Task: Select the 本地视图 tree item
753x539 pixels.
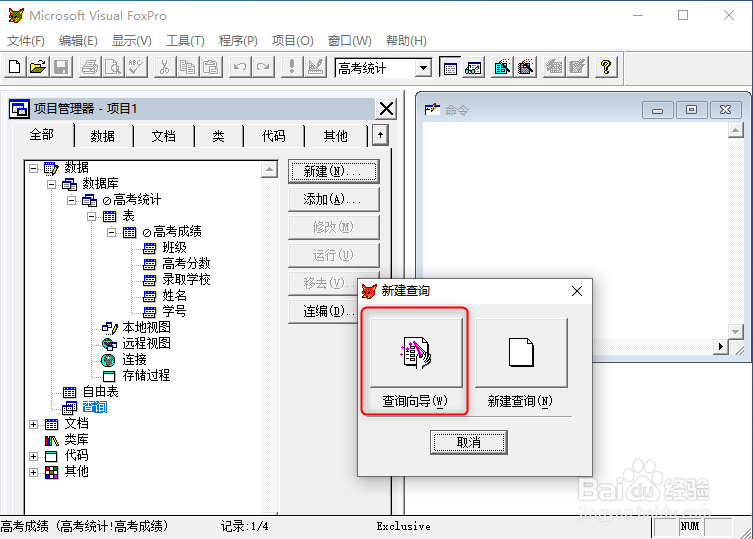Action: 146,328
